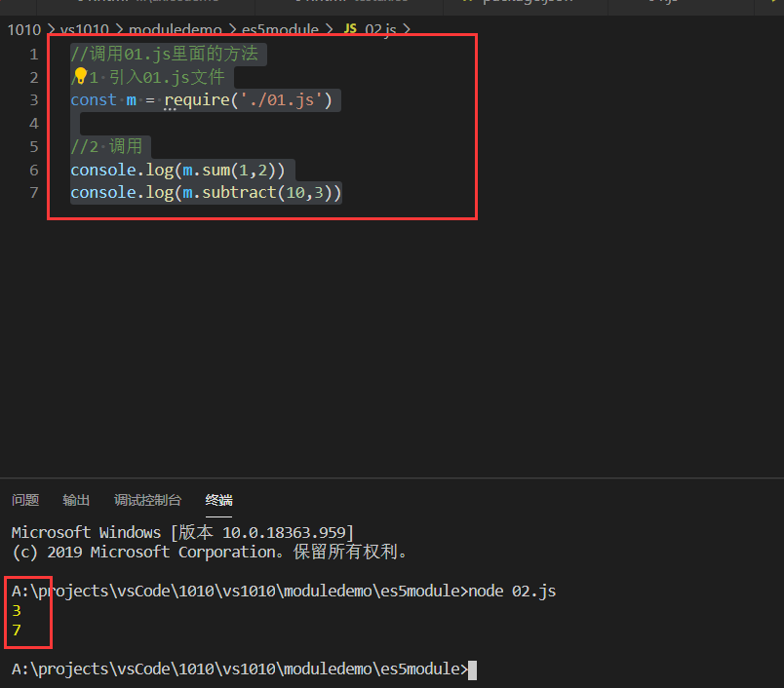Click the Microsoft Corporation copyright line
Screen dimensions: 784x688
coord(210,553)
